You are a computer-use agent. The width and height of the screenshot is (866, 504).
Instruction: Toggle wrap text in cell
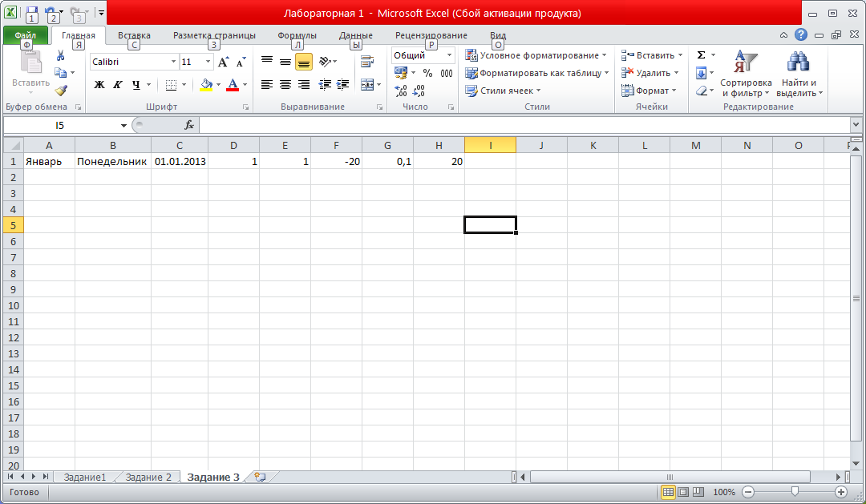366,61
